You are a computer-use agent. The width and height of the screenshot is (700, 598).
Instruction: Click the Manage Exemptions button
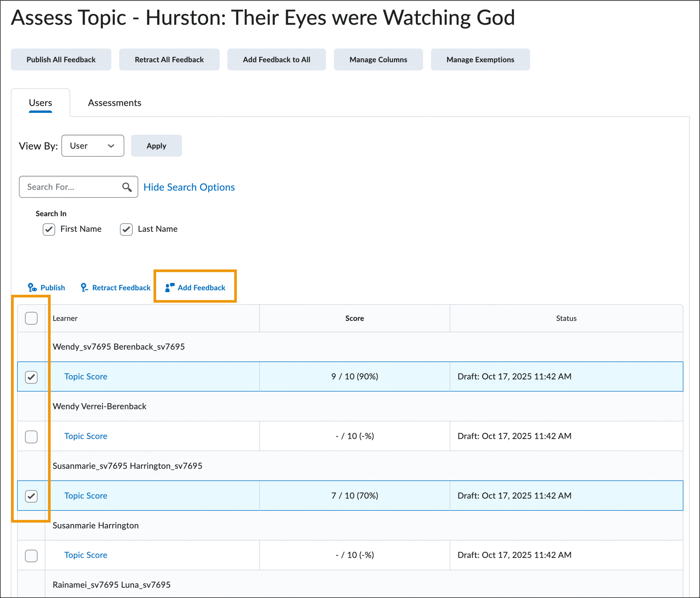pyautogui.click(x=480, y=60)
